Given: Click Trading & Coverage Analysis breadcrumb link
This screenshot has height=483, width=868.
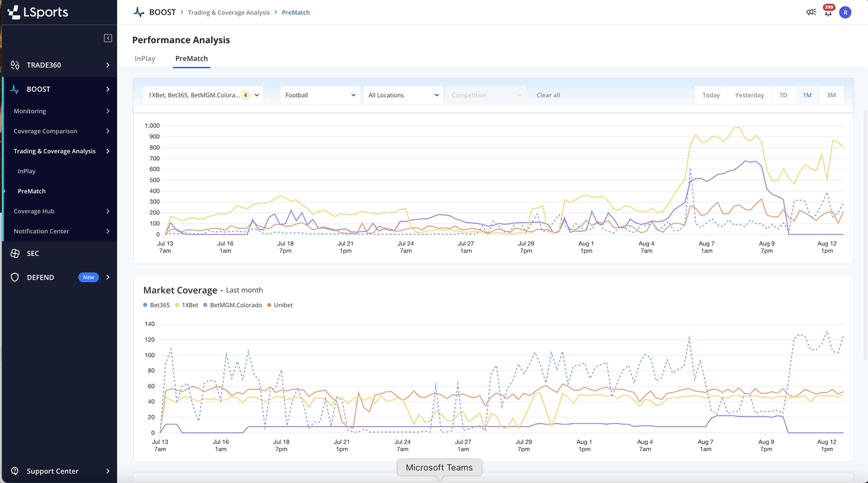Looking at the screenshot, I should click(229, 13).
